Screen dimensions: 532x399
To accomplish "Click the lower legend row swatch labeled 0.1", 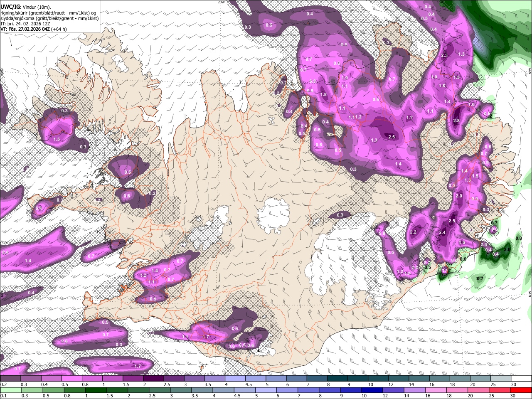I will tap(10, 390).
